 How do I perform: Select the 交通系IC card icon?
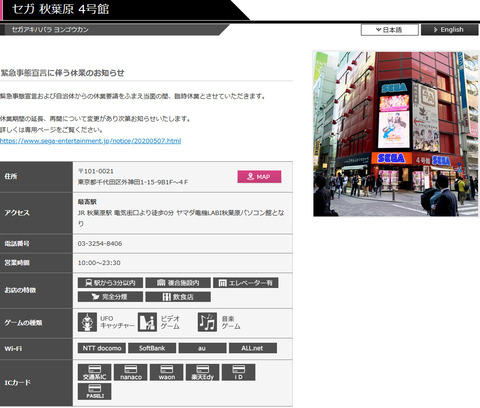tap(95, 372)
